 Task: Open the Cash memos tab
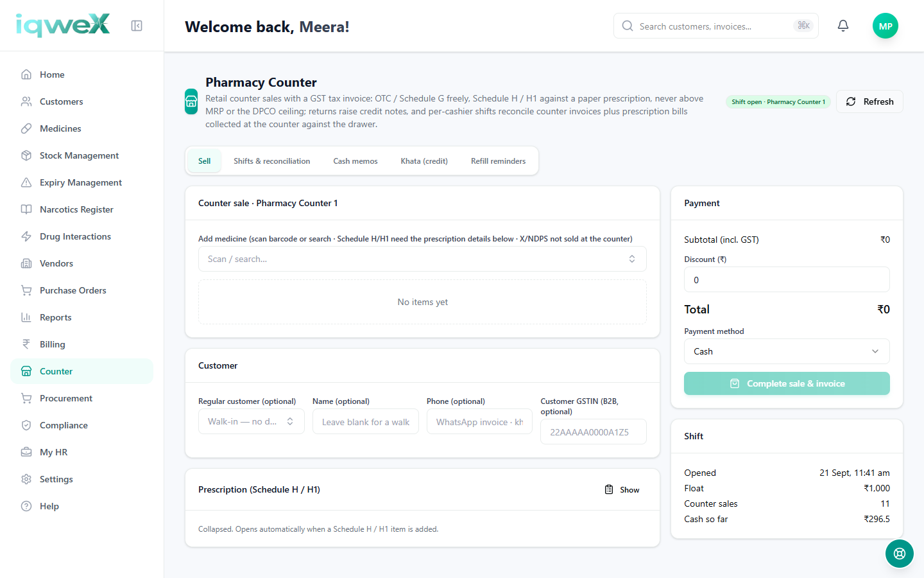[355, 161]
